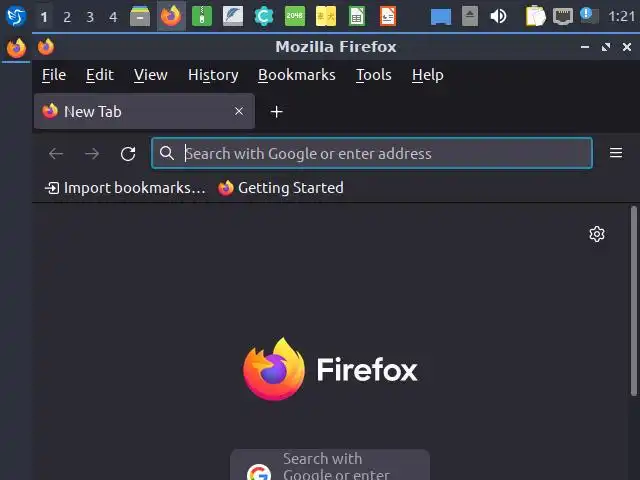Viewport: 640px width, 480px height.
Task: Click Import bookmarks in bookmarks toolbar
Action: 125,188
